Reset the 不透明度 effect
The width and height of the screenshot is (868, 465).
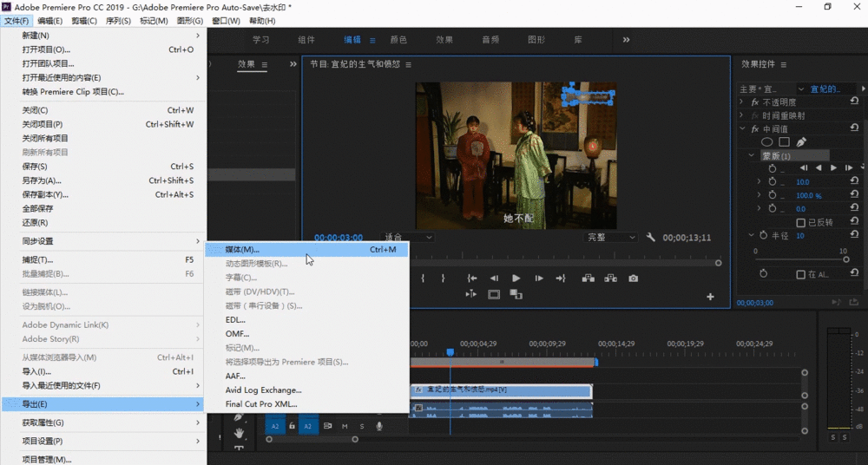click(854, 102)
